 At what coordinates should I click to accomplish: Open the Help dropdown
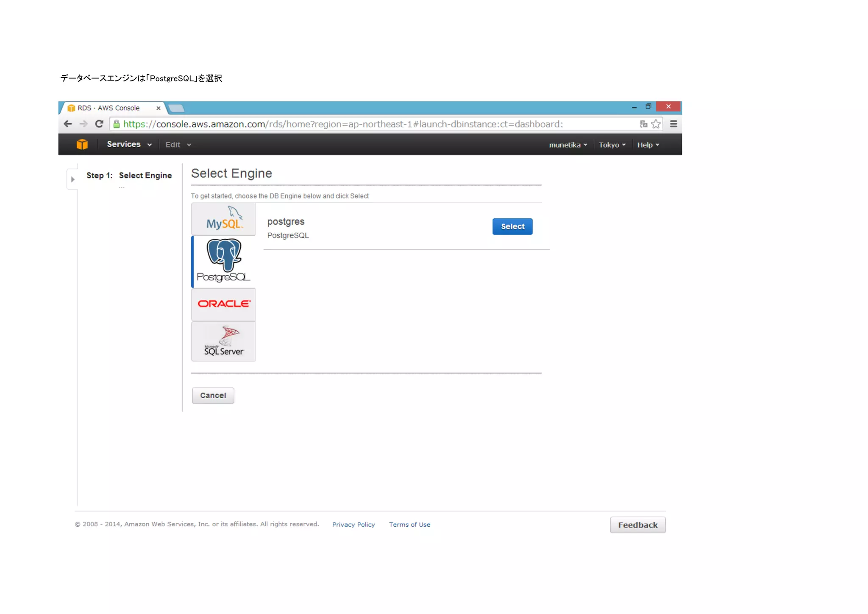tap(648, 145)
